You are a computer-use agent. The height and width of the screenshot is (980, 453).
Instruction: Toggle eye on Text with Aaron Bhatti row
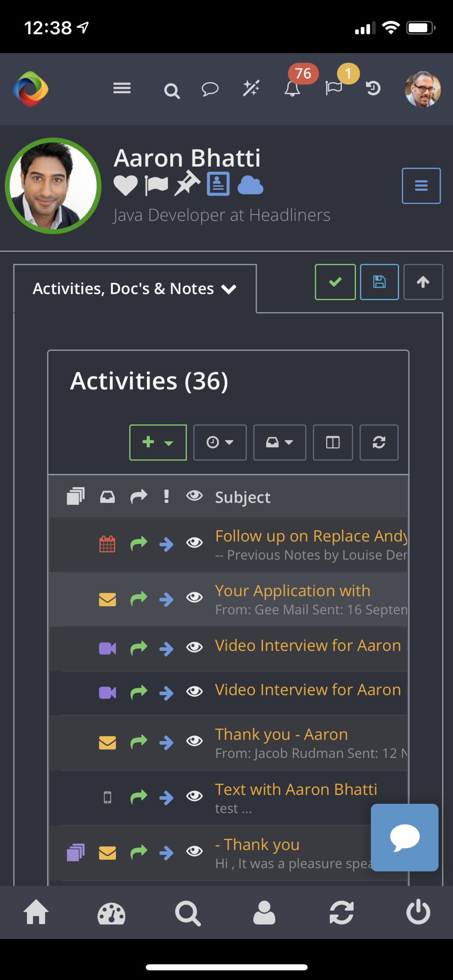194,795
